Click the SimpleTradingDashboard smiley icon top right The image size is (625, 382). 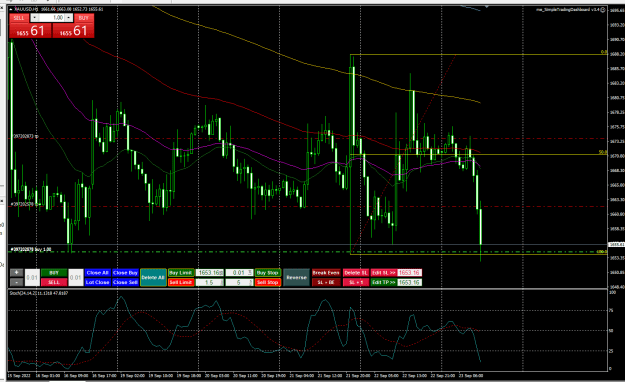coord(603,10)
